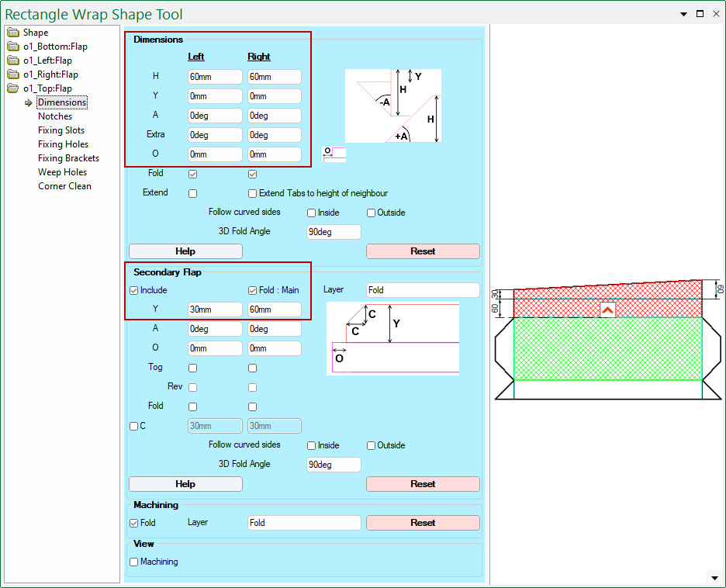Edit the Dimensions 3D Fold Angle field
The image size is (726, 588).
point(334,232)
